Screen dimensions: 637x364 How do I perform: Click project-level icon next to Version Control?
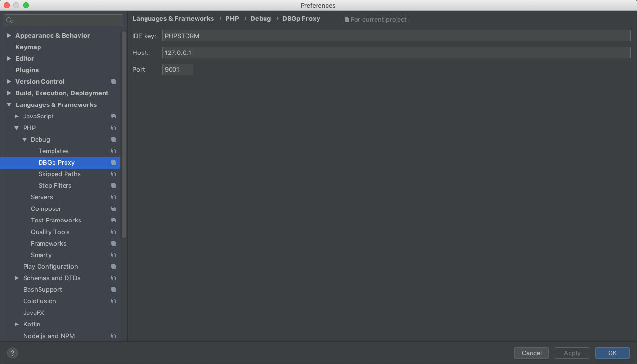114,82
